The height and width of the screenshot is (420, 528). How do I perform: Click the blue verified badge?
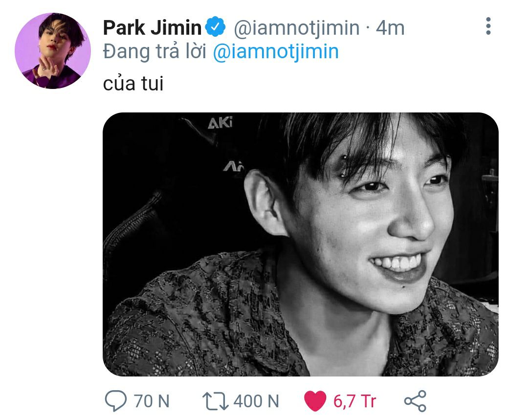[x=215, y=28]
